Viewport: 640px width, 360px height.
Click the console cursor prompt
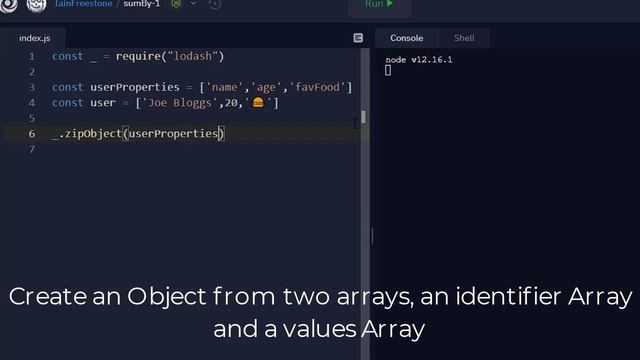click(388, 71)
